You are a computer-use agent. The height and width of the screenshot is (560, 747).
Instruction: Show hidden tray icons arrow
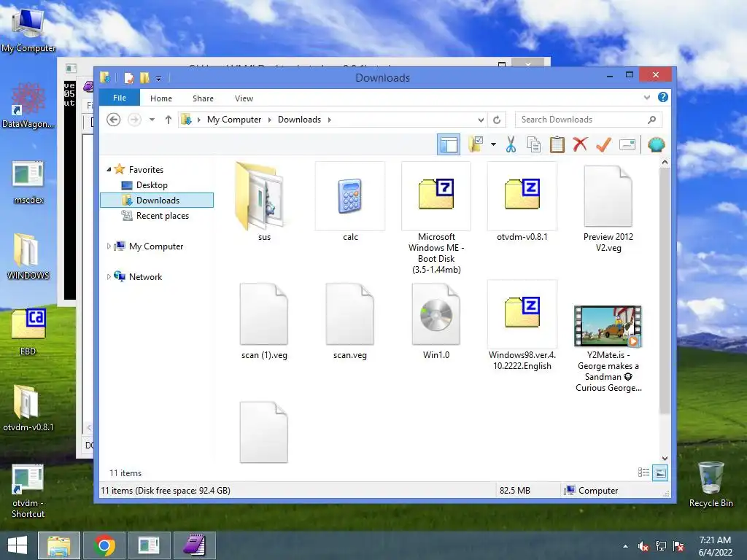(625, 546)
